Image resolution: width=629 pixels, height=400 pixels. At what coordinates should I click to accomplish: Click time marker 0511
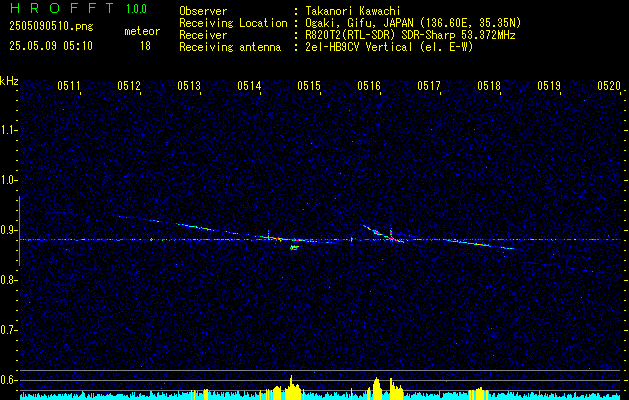click(69, 86)
